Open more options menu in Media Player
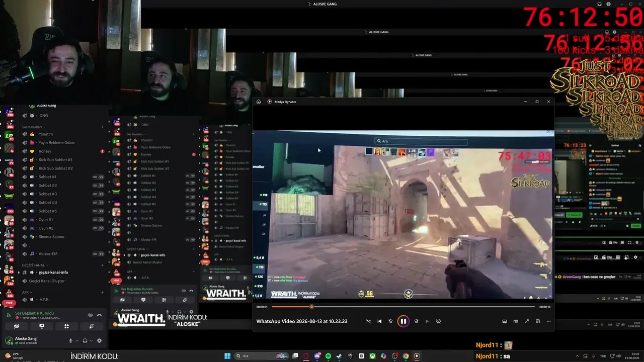 click(x=549, y=321)
